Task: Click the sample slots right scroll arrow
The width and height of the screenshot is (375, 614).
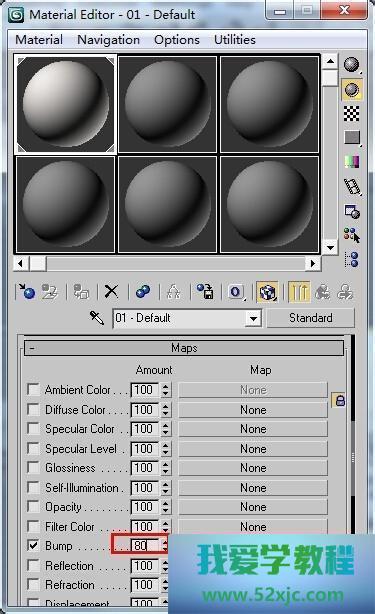Action: (313, 264)
